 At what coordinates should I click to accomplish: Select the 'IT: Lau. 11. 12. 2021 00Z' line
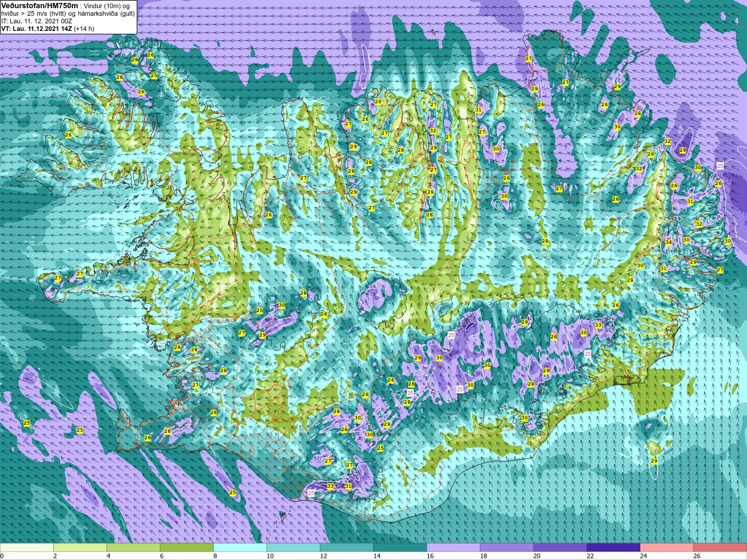click(x=37, y=21)
